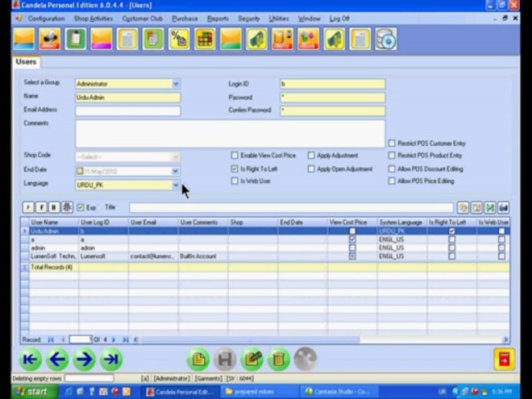Screen dimensions: 532x399
Task: Click the grey tools icon
Action: (305, 359)
